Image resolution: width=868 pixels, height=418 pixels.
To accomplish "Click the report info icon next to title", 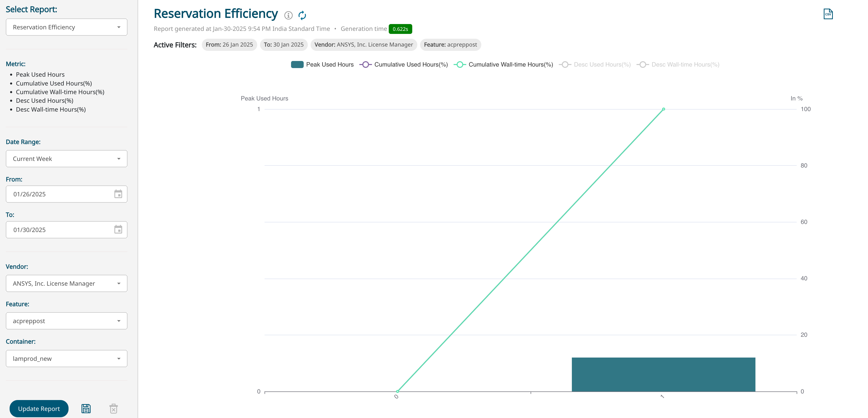I will coord(288,15).
